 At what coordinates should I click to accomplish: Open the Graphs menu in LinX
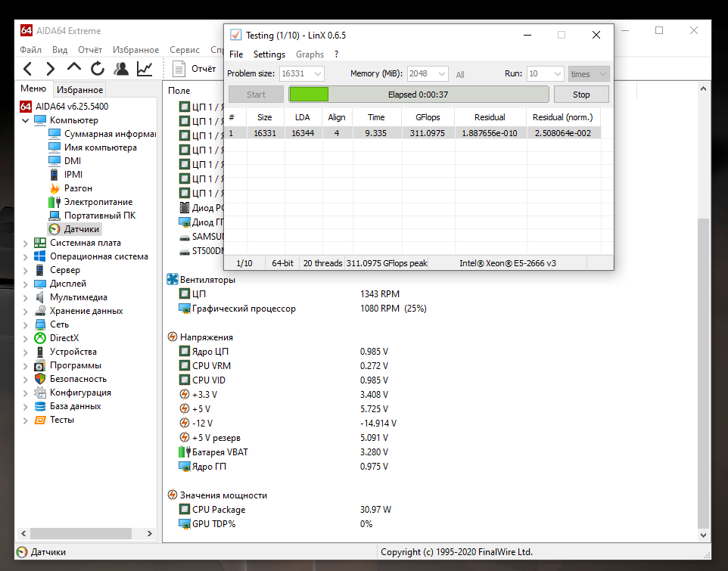(310, 54)
